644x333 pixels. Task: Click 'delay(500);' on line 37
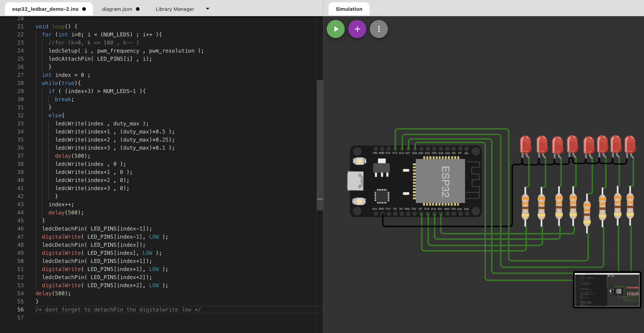point(73,156)
